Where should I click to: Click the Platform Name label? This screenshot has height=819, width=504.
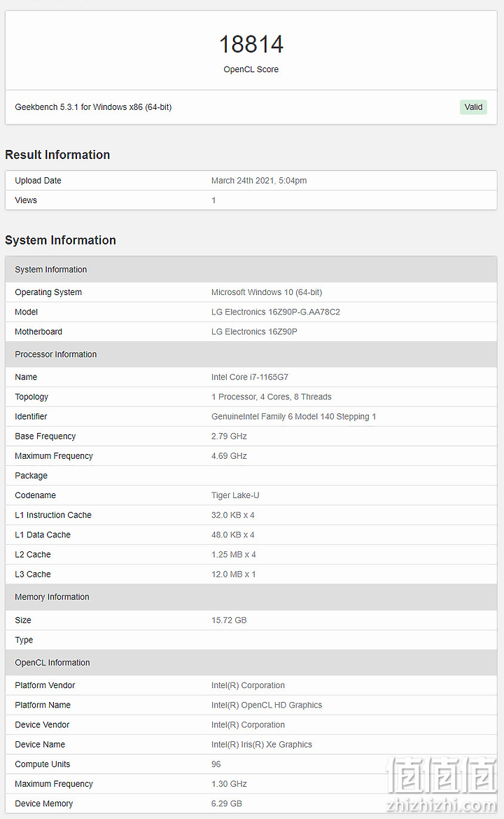tap(43, 706)
